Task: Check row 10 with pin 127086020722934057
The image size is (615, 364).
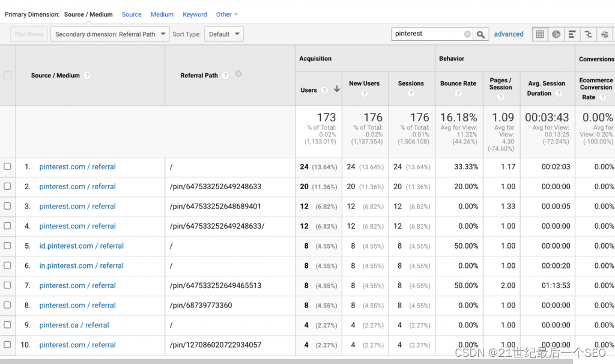Action: coord(7,345)
